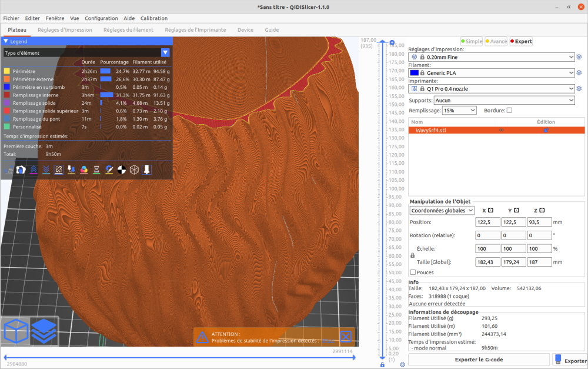Toggle the color changes legend icon
Viewport: 588px width, 369px height.
[x=83, y=169]
